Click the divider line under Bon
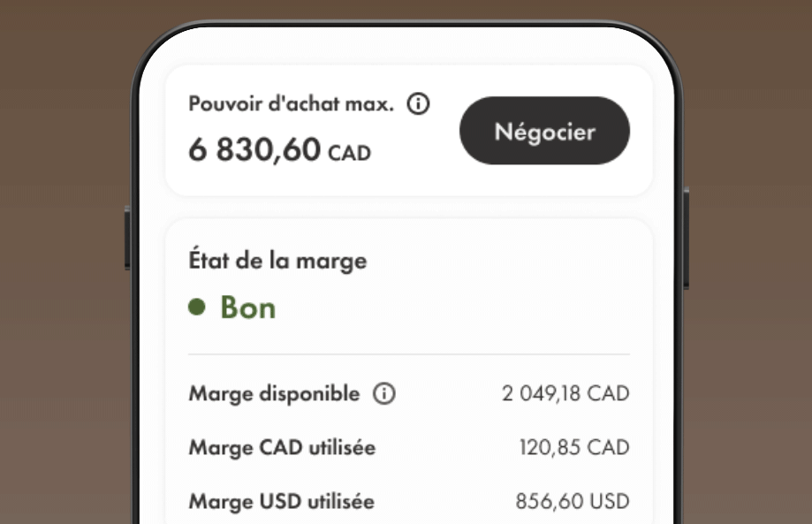812x524 pixels. click(x=409, y=354)
